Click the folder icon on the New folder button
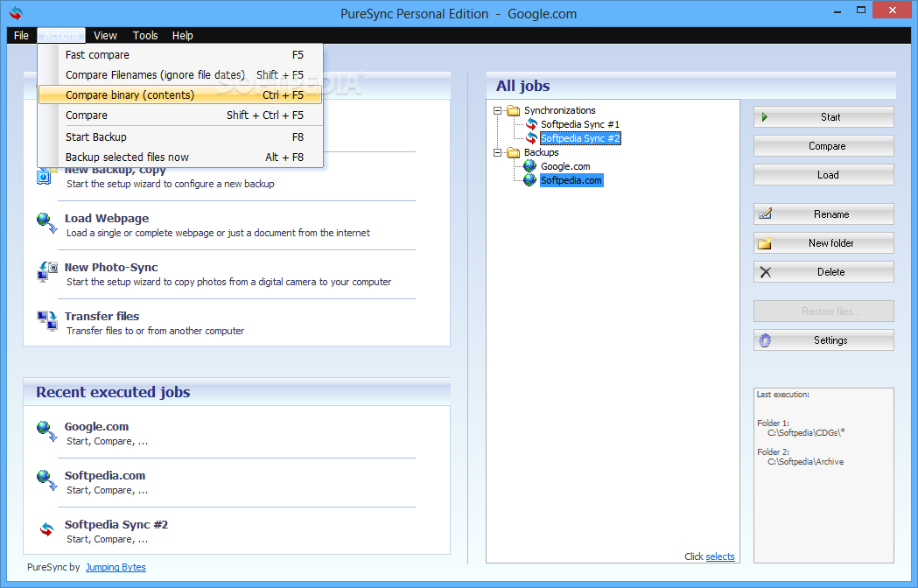The height and width of the screenshot is (588, 918). click(x=765, y=243)
